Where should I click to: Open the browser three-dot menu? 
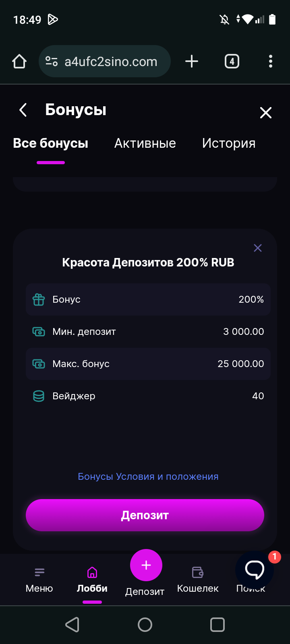pos(271,62)
